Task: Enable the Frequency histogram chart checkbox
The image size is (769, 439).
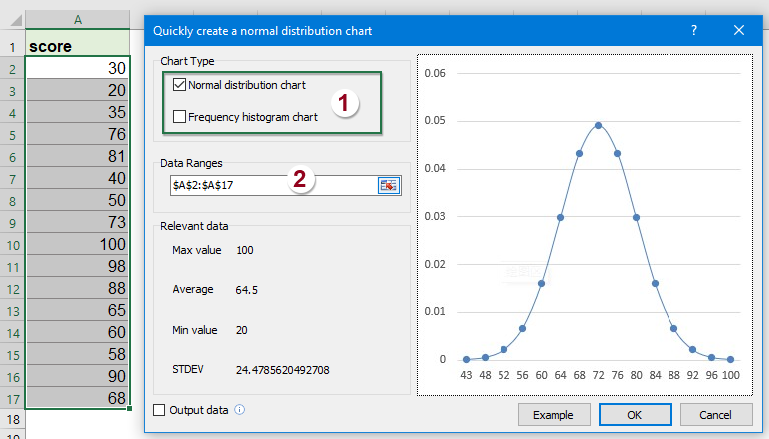Action: (180, 117)
